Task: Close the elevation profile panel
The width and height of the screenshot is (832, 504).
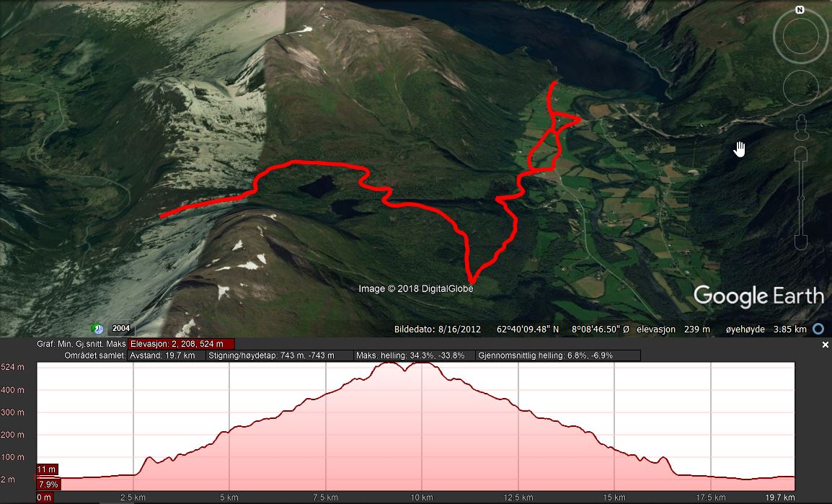Action: [x=825, y=345]
